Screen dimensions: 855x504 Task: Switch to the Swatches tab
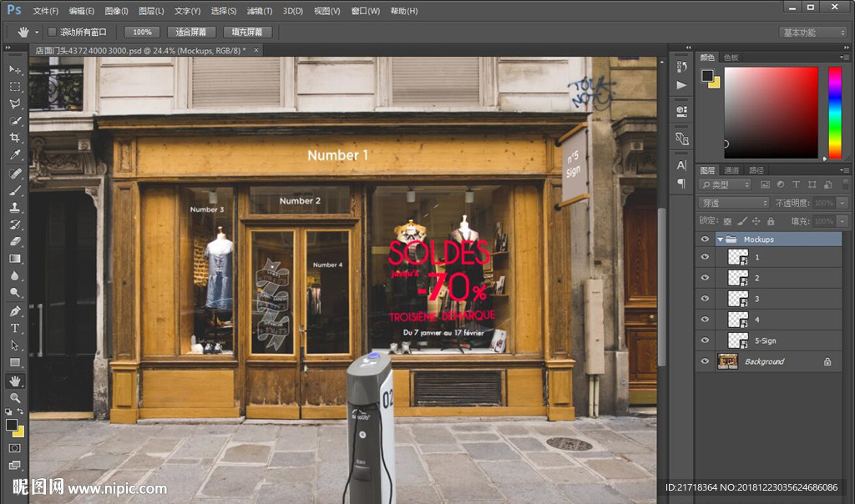coord(731,58)
